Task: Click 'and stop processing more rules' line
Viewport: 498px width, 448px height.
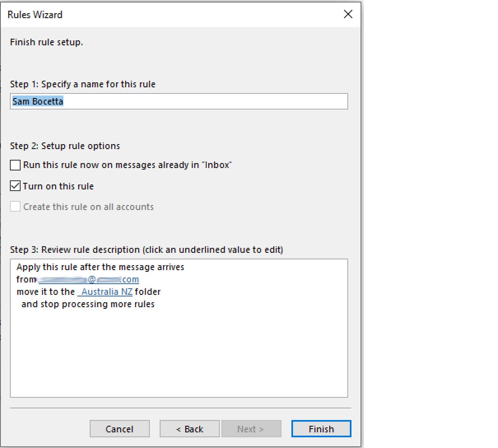Action: [88, 304]
